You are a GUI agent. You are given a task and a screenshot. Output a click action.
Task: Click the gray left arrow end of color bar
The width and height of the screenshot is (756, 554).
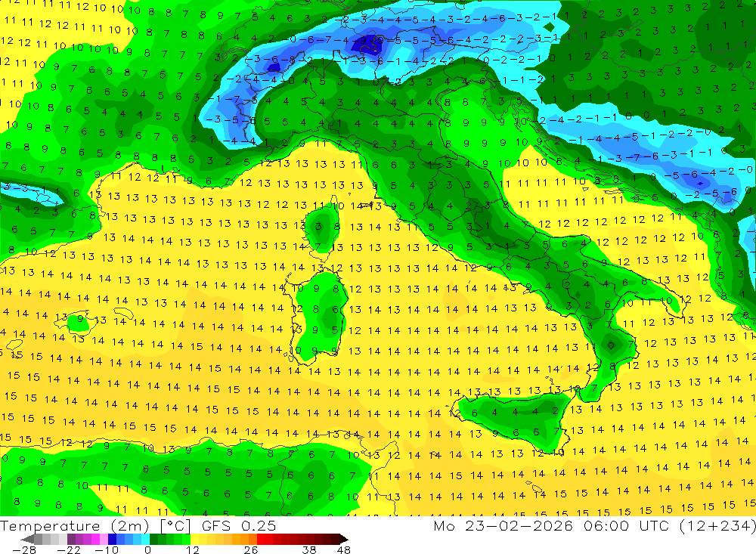click(x=27, y=539)
